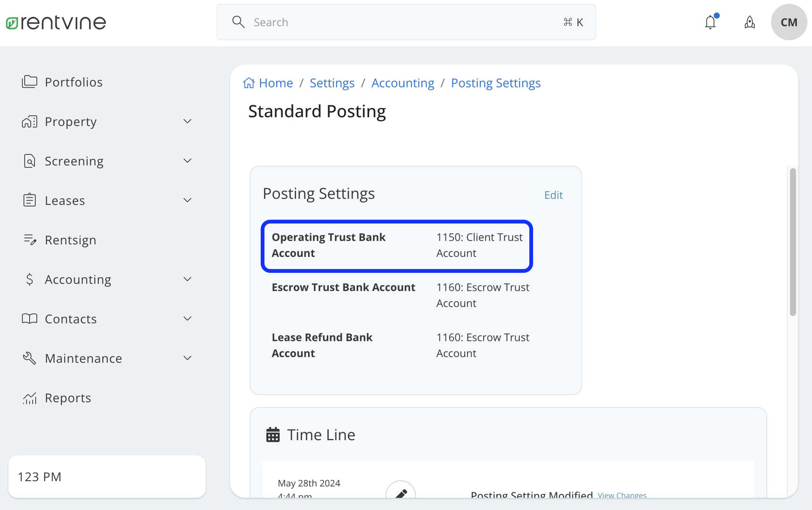Screen dimensions: 812x510
Task: Click the calendar icon beside Time Line
Action: point(272,434)
